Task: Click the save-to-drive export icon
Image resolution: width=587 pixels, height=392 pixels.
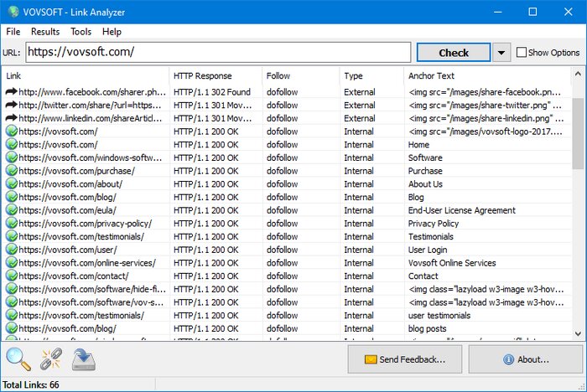Action: [84, 359]
